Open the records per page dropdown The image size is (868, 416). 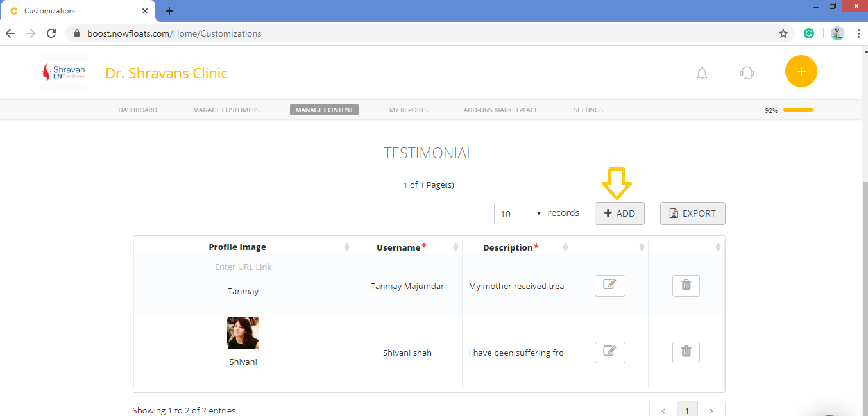pyautogui.click(x=520, y=213)
